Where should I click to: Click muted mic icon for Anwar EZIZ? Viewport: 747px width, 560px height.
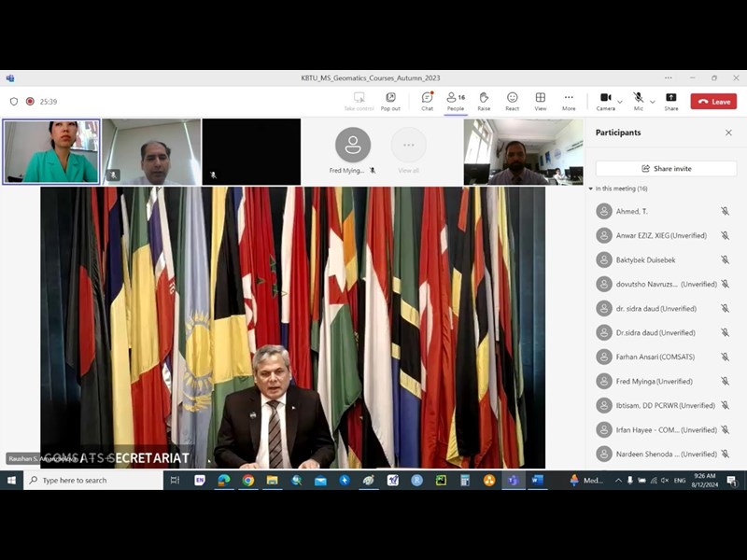coord(725,235)
